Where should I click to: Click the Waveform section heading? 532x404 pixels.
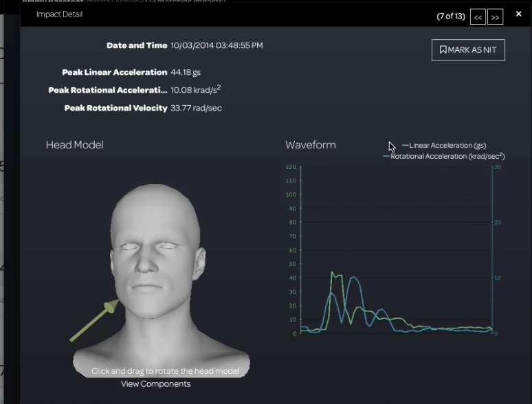310,145
